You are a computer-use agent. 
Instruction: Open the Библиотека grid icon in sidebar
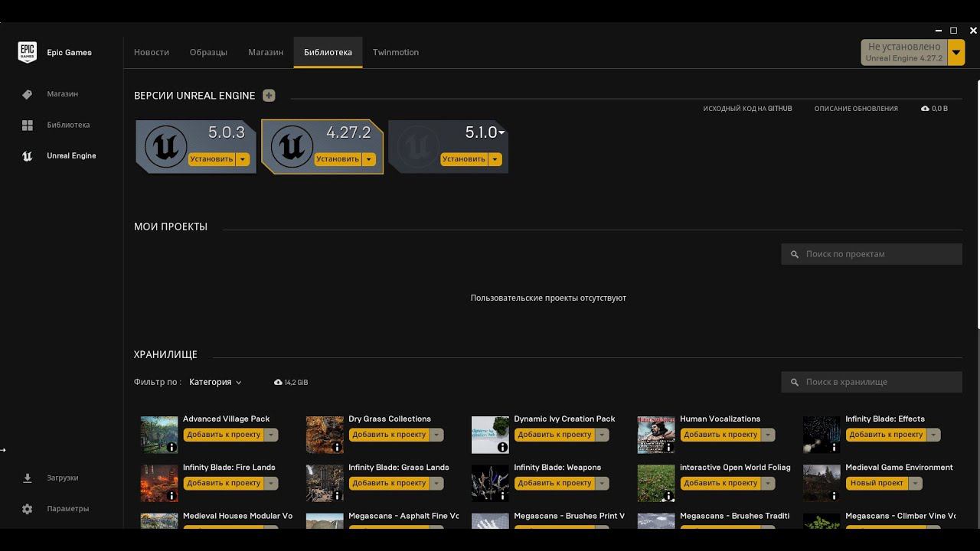click(28, 125)
